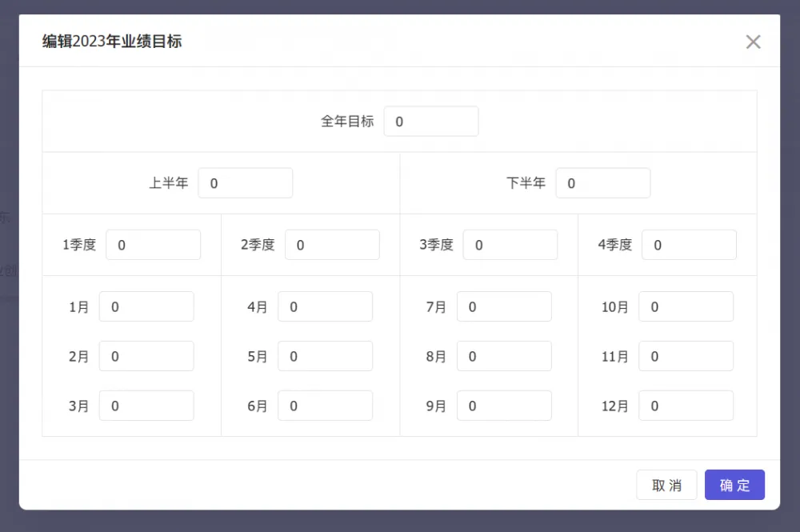Click the 10月 label
800x532 pixels.
[x=614, y=307]
